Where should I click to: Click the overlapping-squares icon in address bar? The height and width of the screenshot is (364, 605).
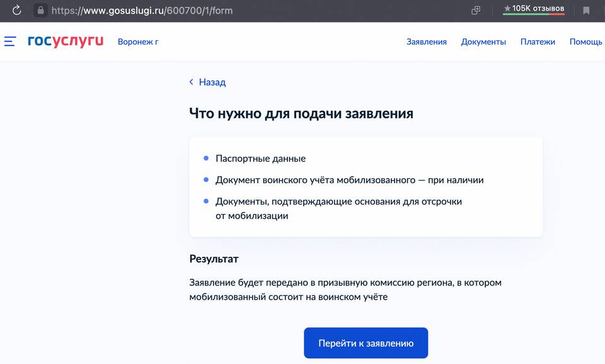(x=476, y=10)
